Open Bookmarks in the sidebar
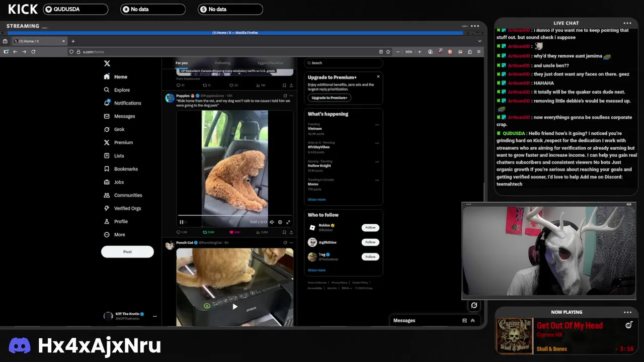This screenshot has width=644, height=362. click(121, 169)
